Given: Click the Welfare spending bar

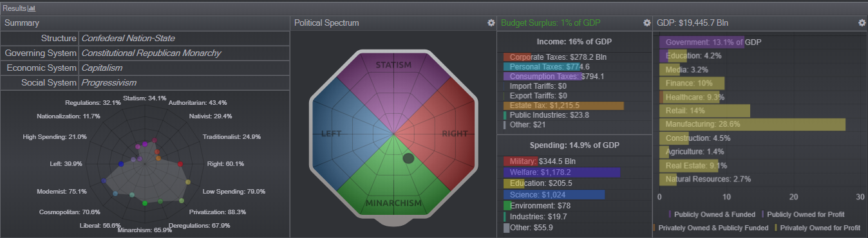Looking at the screenshot, I should pos(561,172).
